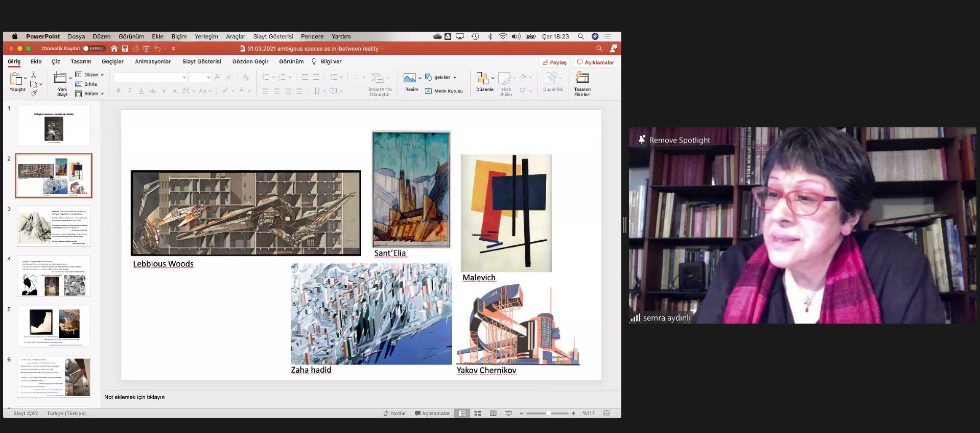980x433 pixels.
Task: Click the Sant'Elia painting on slide
Action: pos(411,190)
